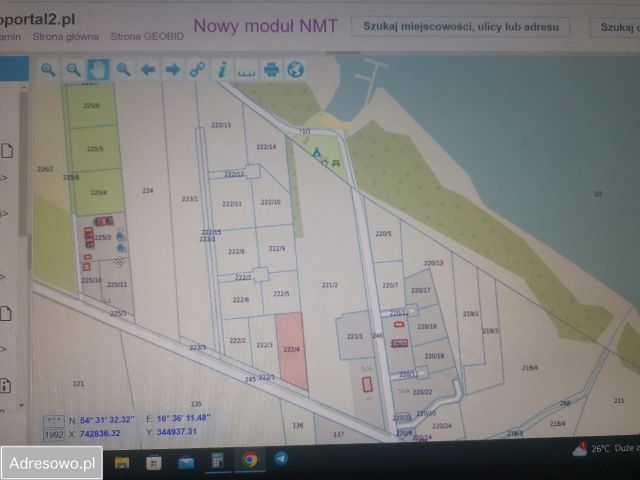This screenshot has width=640, height=480.
Task: Select parcel 219/4 on the map
Action: point(530,368)
